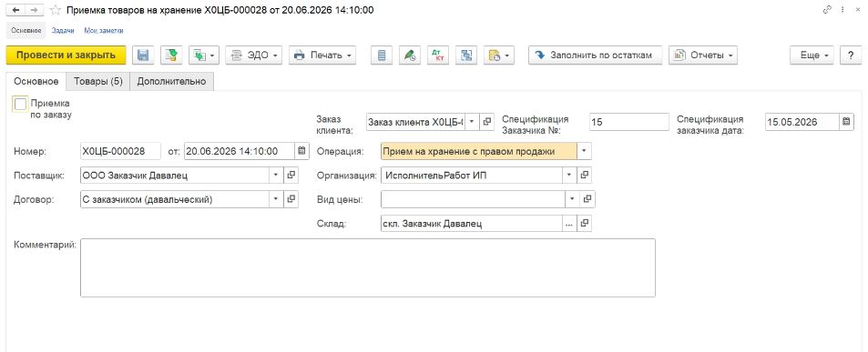Open calendar for Спецификация заказчика дата
Screen dimensions: 868x352
pos(846,122)
